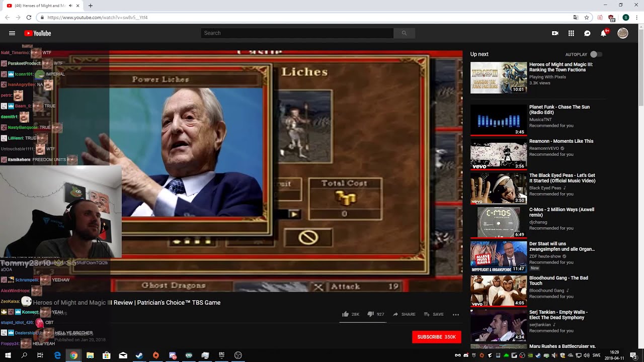
Task: Open Epic Games Launcher from taskbar
Action: [x=221, y=355]
